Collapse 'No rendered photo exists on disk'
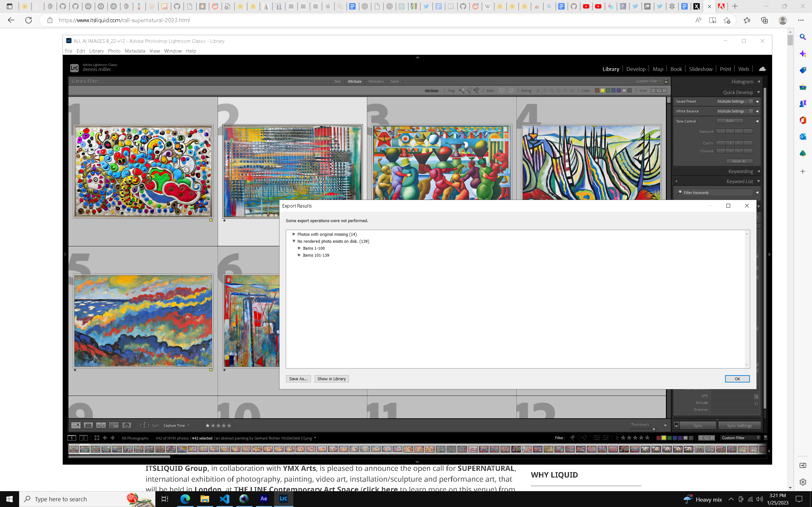 (x=294, y=241)
